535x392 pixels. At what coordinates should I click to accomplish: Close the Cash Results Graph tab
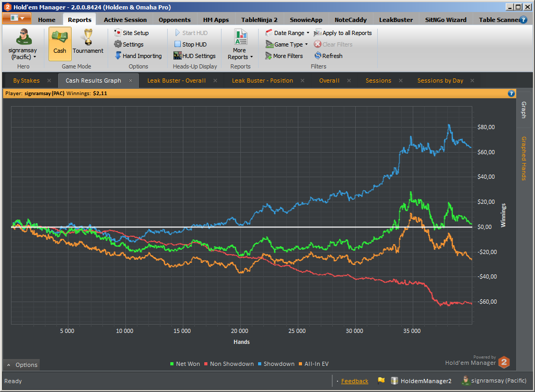pyautogui.click(x=130, y=80)
